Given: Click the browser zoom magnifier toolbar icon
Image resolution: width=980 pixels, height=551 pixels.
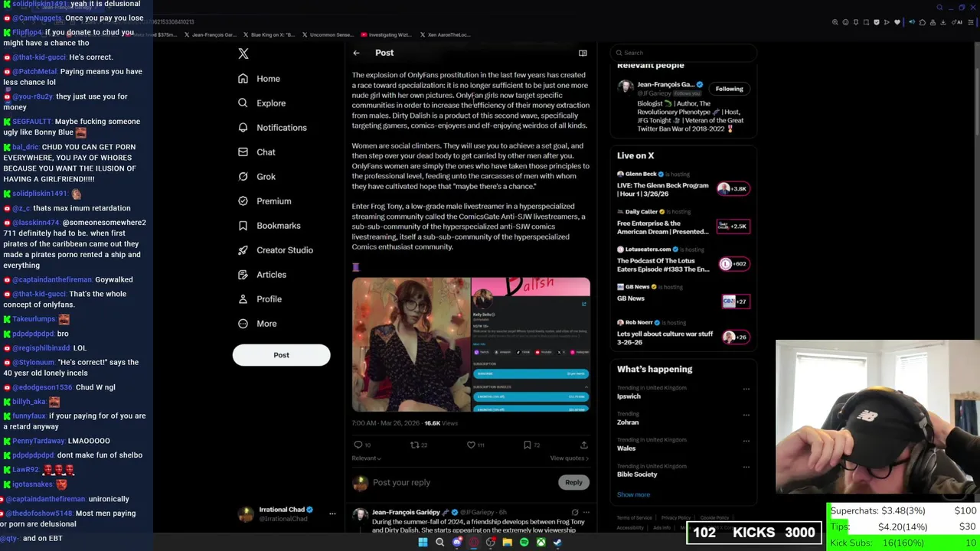Looking at the screenshot, I should 835,22.
